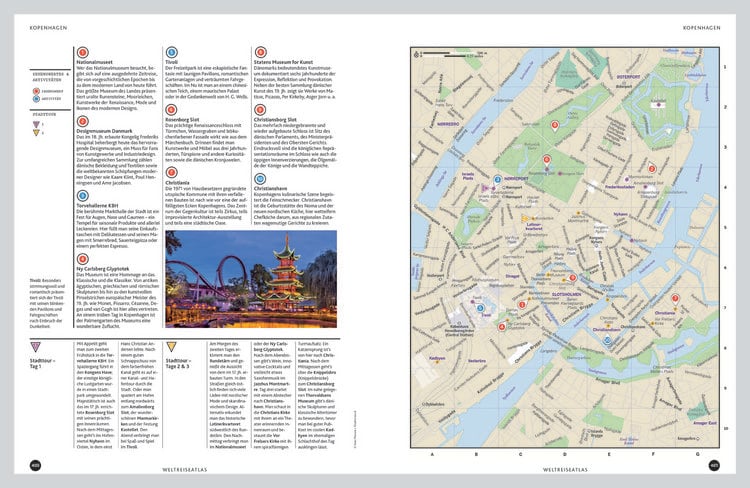Viewport: 750px width, 488px height.
Task: Click the Designmuseum Danmark heading
Action: coord(104,131)
